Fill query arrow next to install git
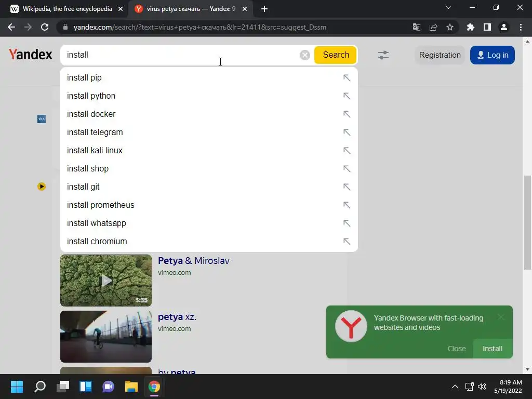 coord(347,187)
